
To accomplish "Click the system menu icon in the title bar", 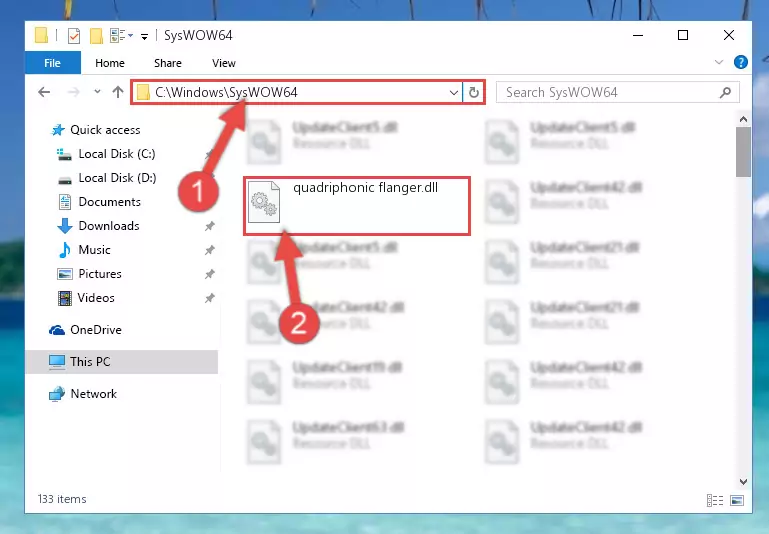I will point(41,35).
